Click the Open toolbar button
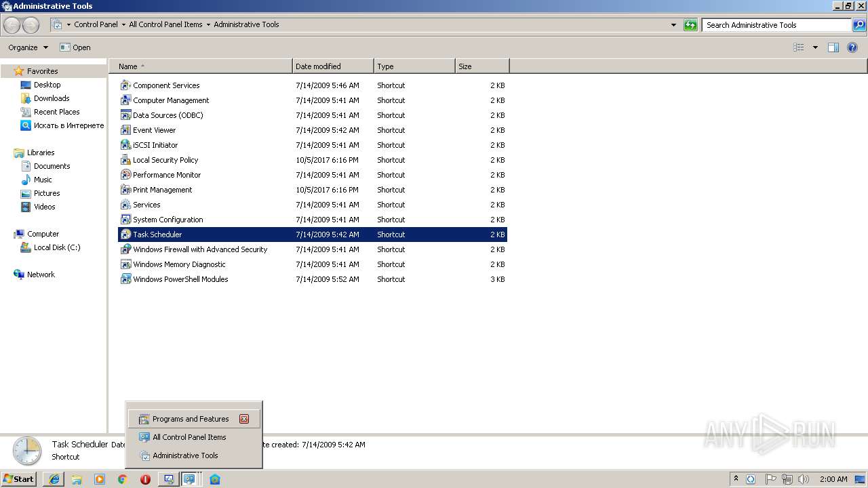Image resolution: width=868 pixels, height=488 pixels. point(75,47)
